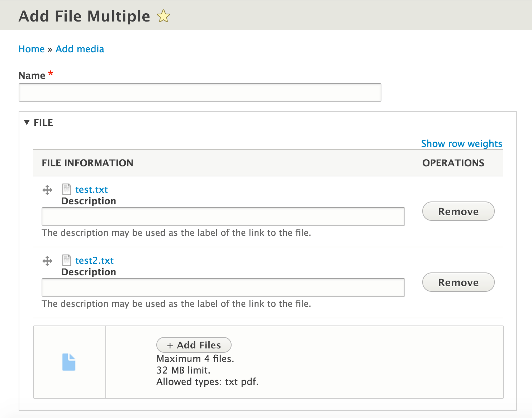Click the FILE INFORMATION column header

87,163
